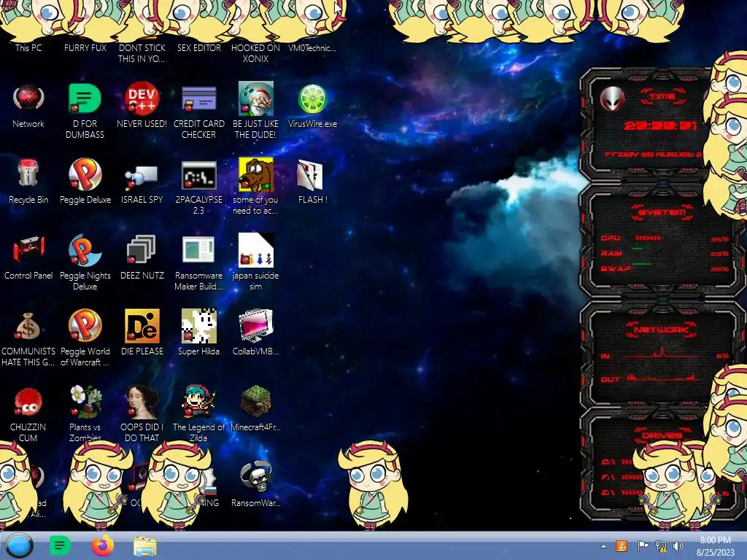This screenshot has width=747, height=560.
Task: Select the CollabVMB... monitor icon
Action: point(256,326)
